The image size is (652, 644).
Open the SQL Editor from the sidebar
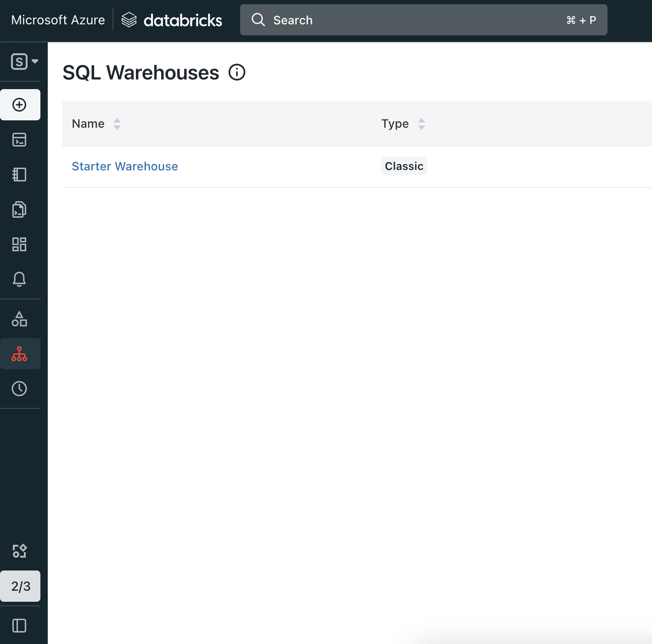(x=20, y=140)
